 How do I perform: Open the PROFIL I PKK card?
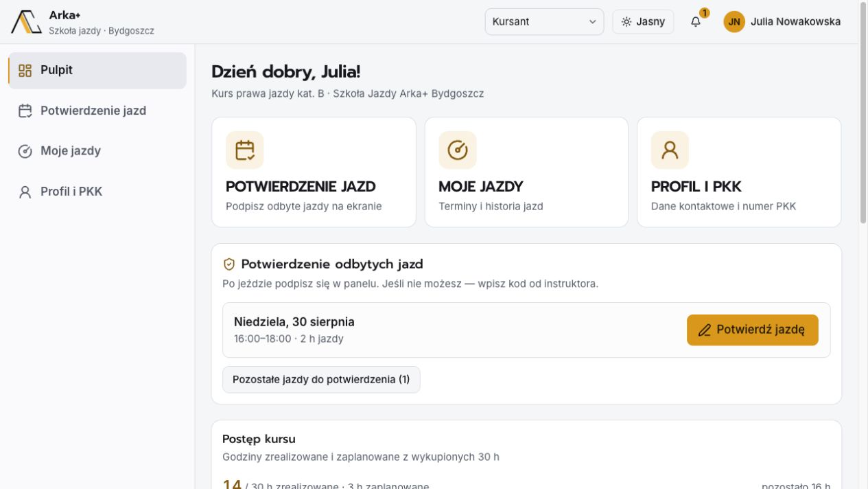click(x=739, y=172)
